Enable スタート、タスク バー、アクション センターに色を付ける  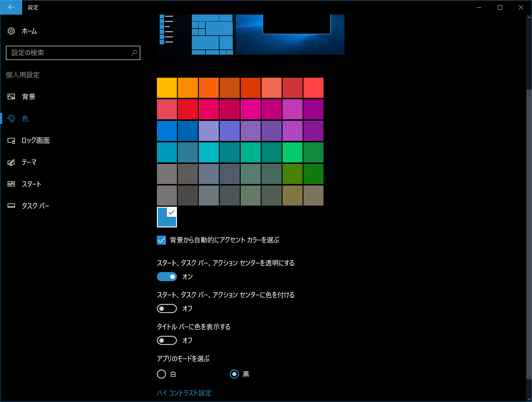(x=167, y=308)
